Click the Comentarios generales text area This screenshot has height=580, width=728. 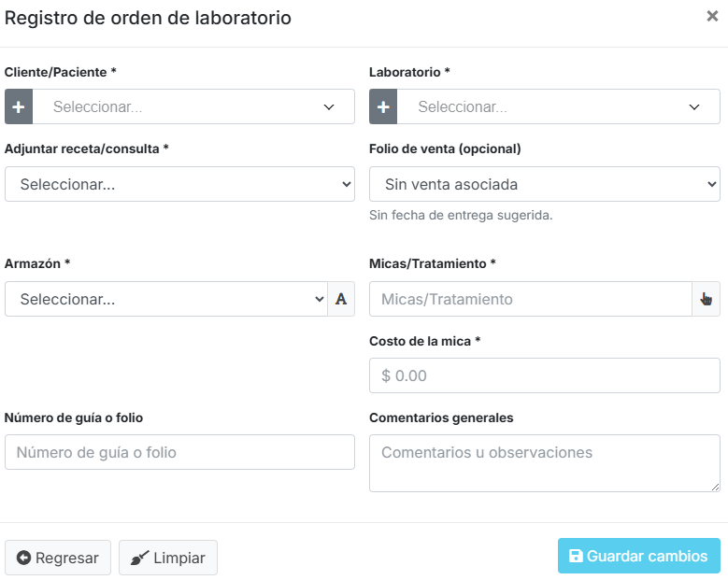tap(544, 462)
